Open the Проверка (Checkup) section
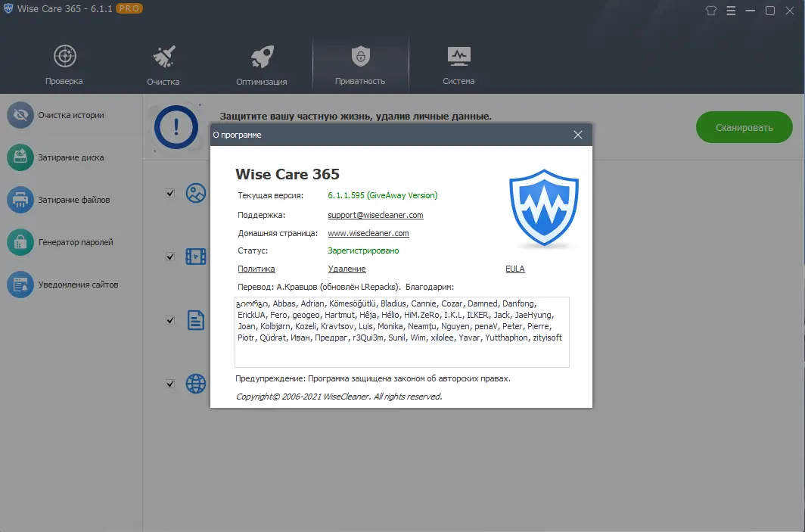This screenshot has height=532, width=805. click(x=64, y=64)
